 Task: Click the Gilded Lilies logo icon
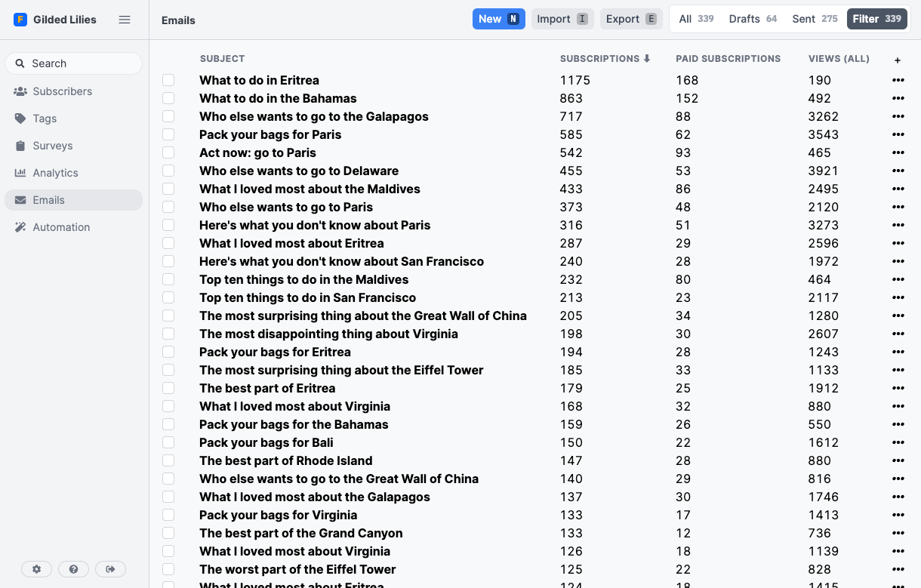(x=20, y=20)
